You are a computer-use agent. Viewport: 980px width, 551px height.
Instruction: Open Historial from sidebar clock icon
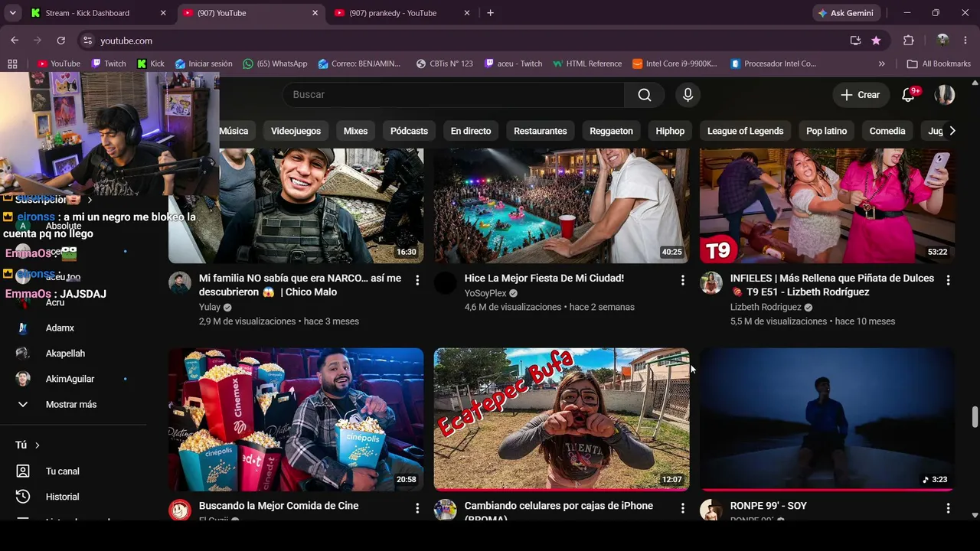[23, 497]
